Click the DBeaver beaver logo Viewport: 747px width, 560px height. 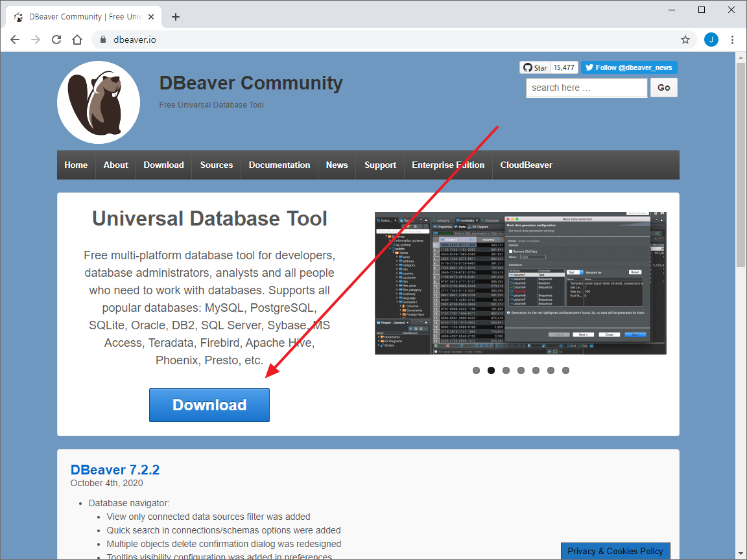[99, 102]
